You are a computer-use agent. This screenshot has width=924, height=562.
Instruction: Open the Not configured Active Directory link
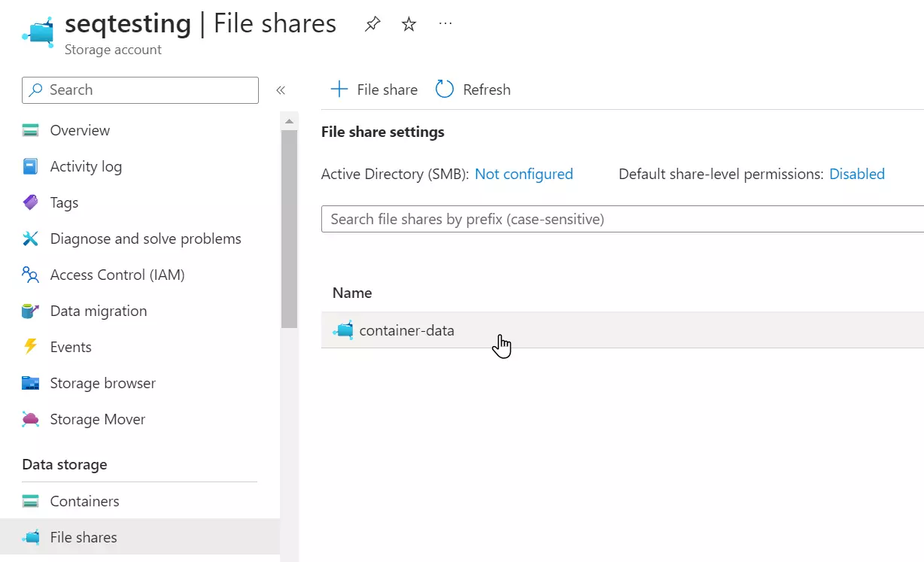(524, 175)
